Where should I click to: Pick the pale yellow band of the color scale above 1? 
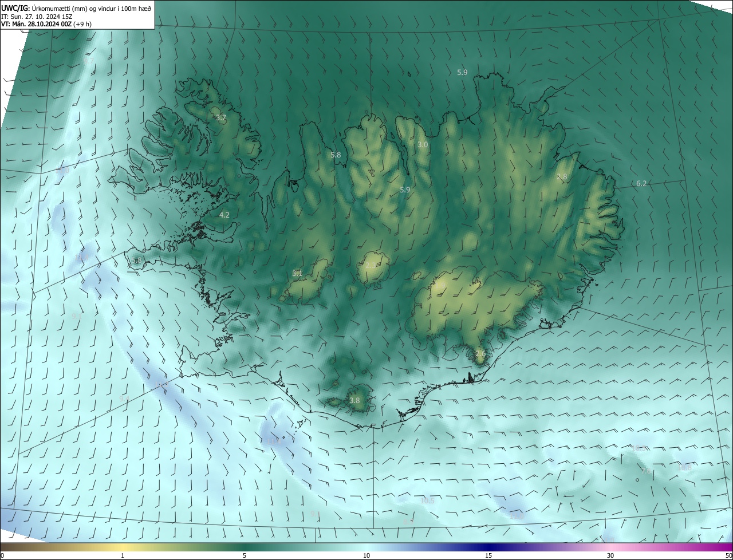click(x=123, y=547)
